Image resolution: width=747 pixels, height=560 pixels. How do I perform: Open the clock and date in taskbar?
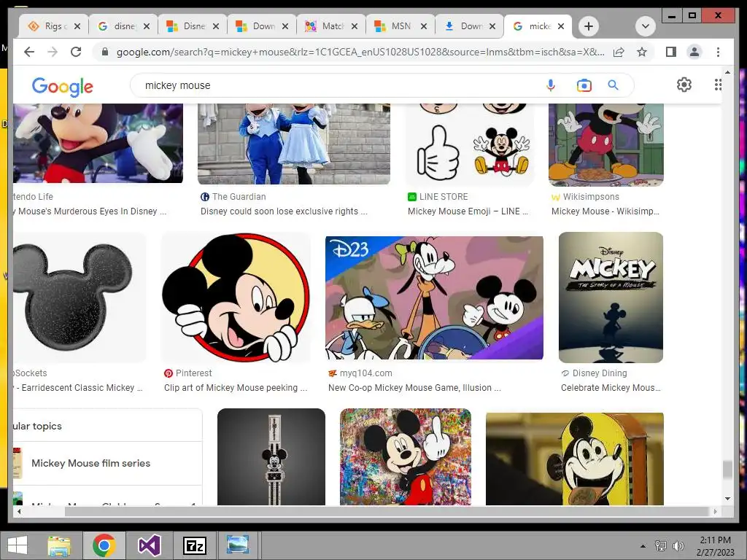[715, 546]
